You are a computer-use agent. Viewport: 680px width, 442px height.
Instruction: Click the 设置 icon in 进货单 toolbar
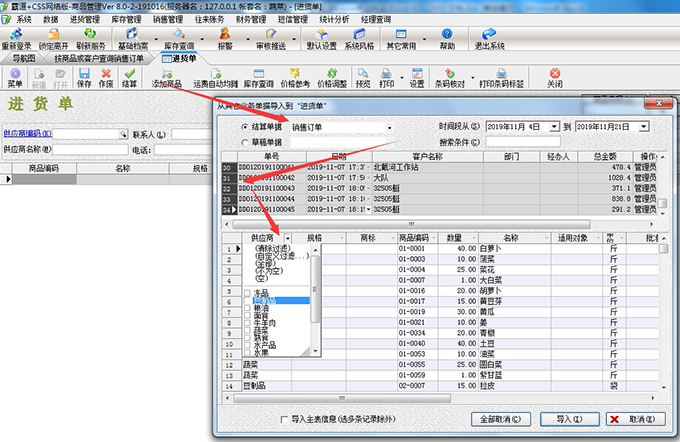[417, 73]
